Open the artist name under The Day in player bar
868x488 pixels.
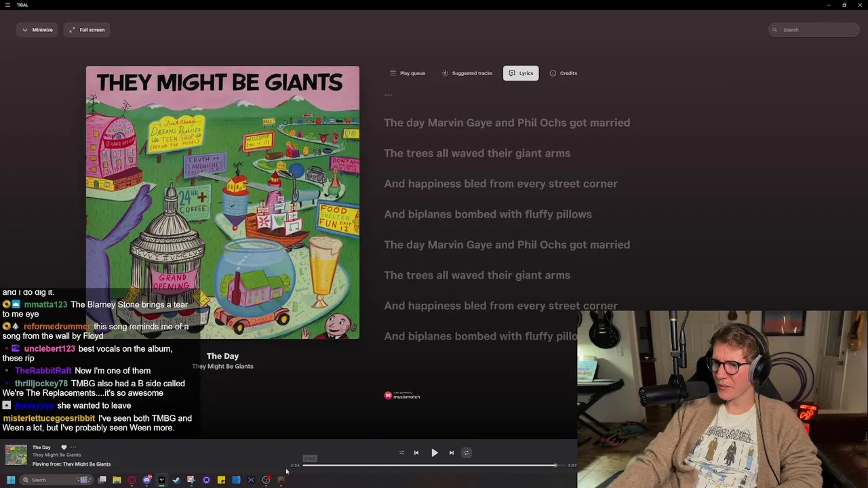coord(56,455)
